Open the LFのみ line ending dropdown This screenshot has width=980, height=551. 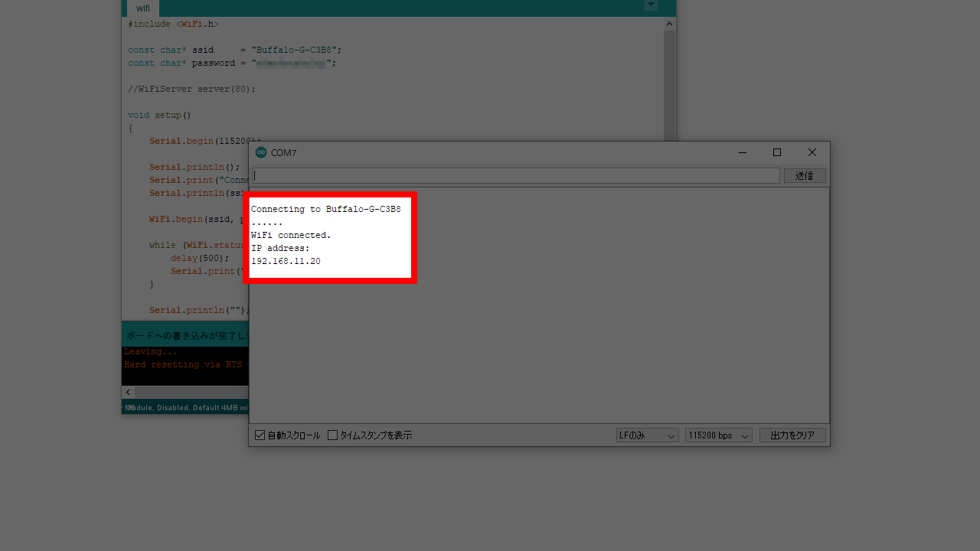click(x=647, y=435)
